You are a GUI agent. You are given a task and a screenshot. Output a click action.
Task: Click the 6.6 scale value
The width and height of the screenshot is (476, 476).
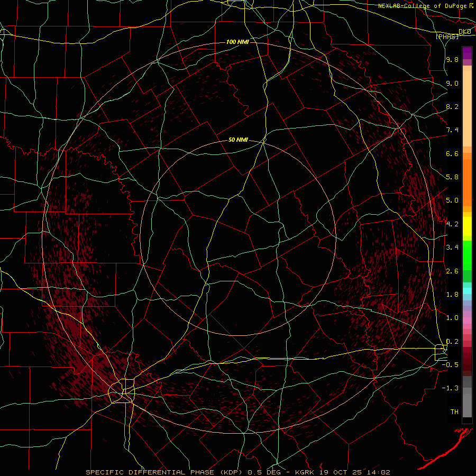click(x=452, y=153)
